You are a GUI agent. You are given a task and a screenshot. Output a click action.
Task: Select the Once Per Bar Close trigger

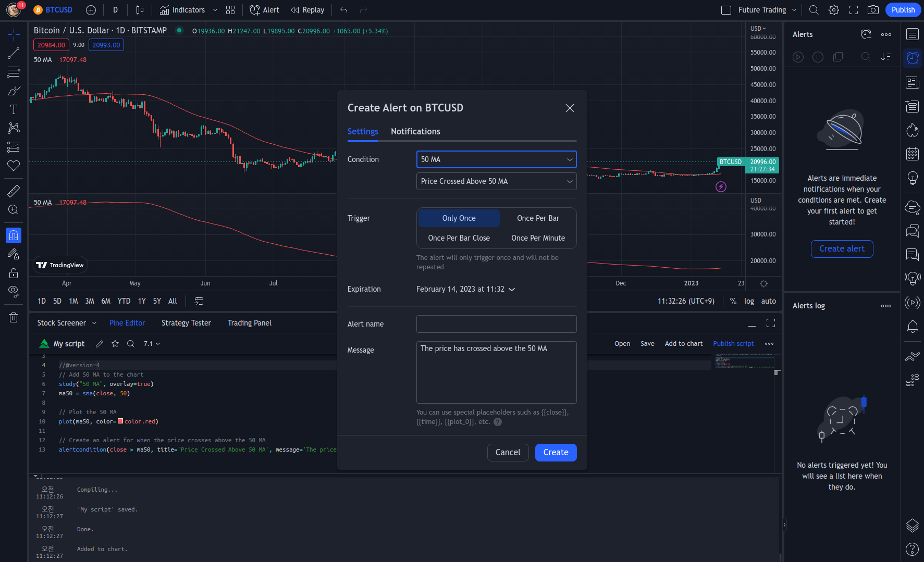(459, 238)
